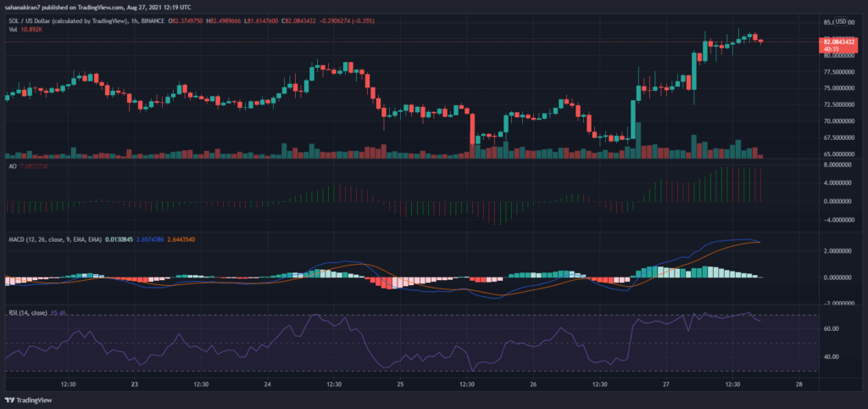Click the 60.00 RSI axis label

tap(831, 328)
